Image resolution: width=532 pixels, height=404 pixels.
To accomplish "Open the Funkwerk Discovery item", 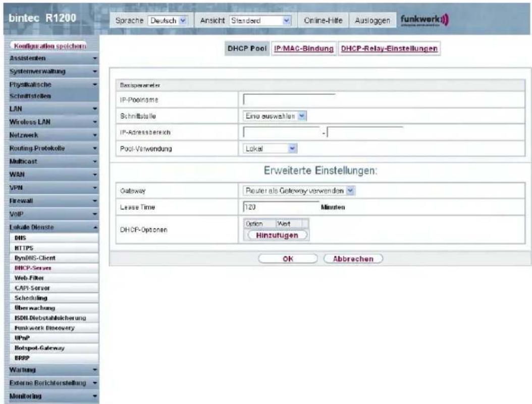I will (x=55, y=328).
